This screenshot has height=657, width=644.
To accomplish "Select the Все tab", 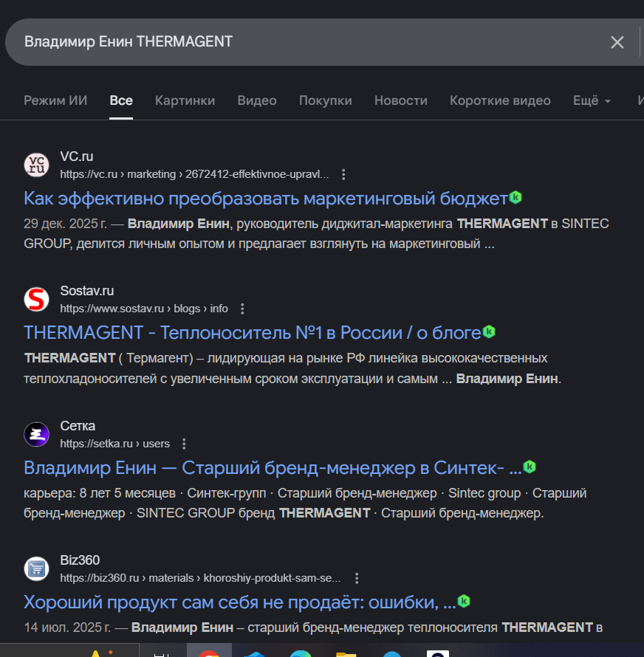I will 121,100.
